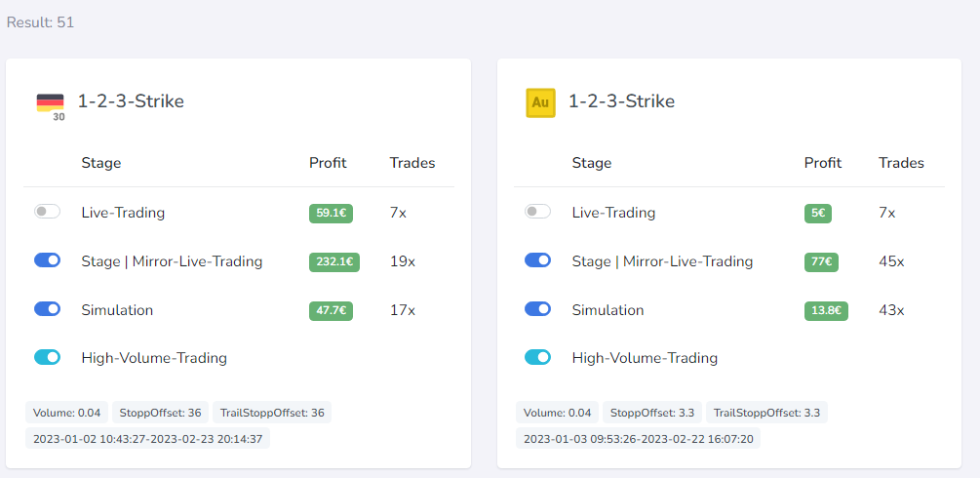Turn off Simulation in the German flag card
The image size is (980, 478).
pos(47,309)
